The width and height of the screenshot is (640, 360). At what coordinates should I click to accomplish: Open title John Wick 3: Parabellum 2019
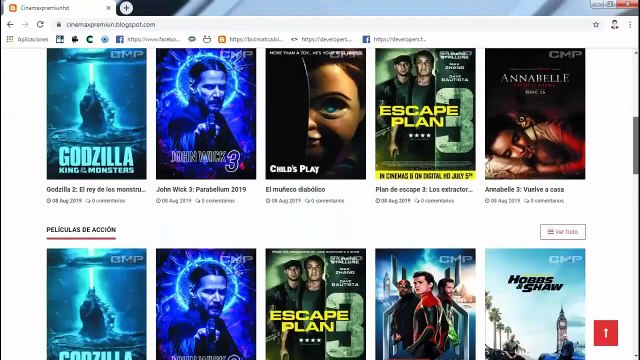201,189
